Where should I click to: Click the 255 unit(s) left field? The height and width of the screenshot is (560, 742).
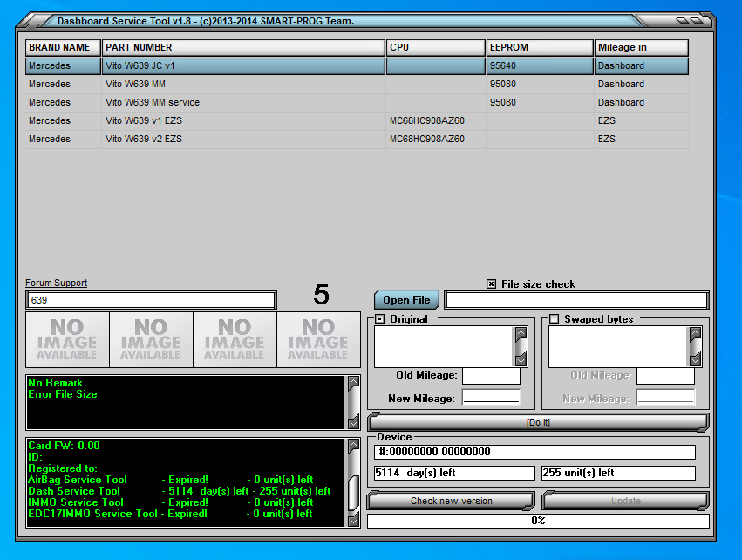point(618,473)
